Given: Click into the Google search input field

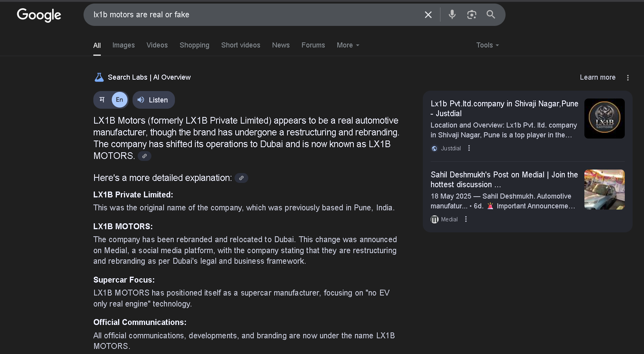Looking at the screenshot, I should [251, 15].
